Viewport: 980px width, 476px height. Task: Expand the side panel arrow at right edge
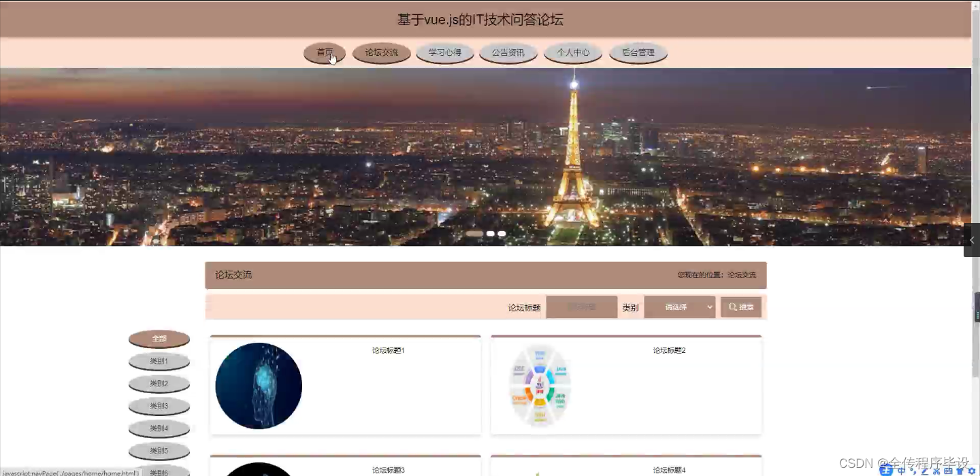972,240
